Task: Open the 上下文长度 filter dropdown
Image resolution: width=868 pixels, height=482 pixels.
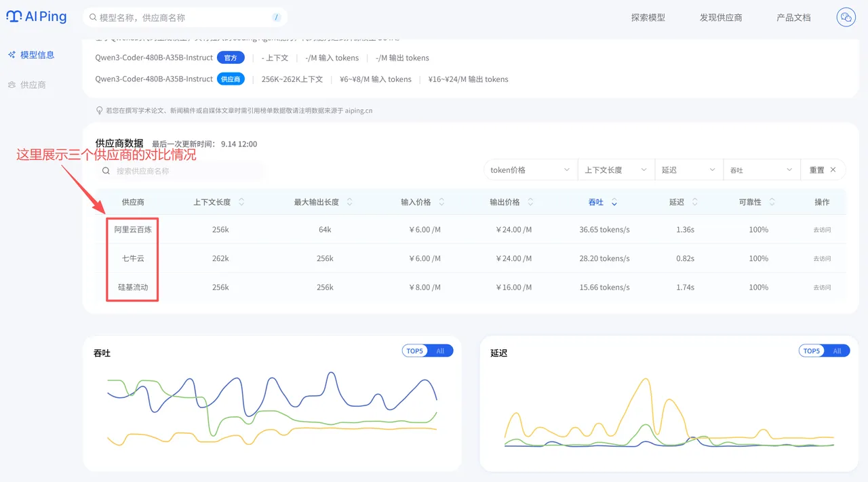Action: pos(616,170)
